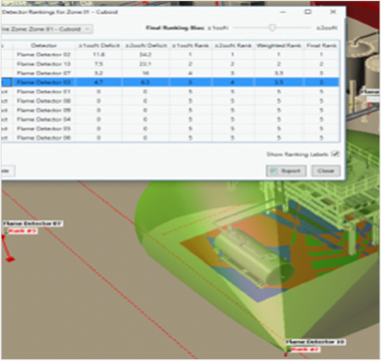This screenshot has height=361, width=381.
Task: Adjust the Final Ranking Bias slider handle
Action: (272, 28)
